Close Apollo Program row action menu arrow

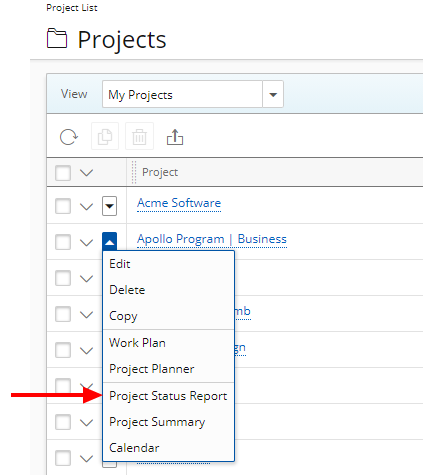pos(109,242)
